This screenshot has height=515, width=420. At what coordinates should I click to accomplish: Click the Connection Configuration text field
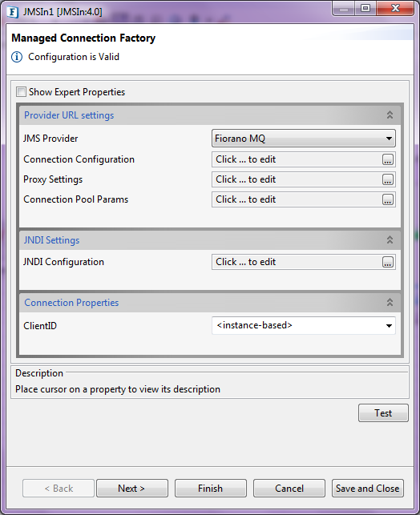coord(297,159)
